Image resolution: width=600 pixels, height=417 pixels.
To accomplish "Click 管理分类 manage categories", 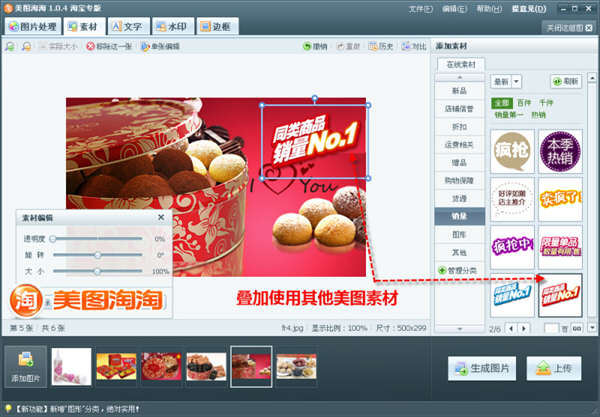I will click(458, 270).
